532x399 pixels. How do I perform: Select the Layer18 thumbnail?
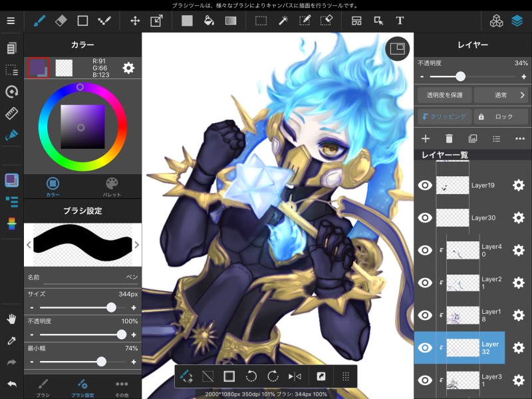tap(463, 315)
